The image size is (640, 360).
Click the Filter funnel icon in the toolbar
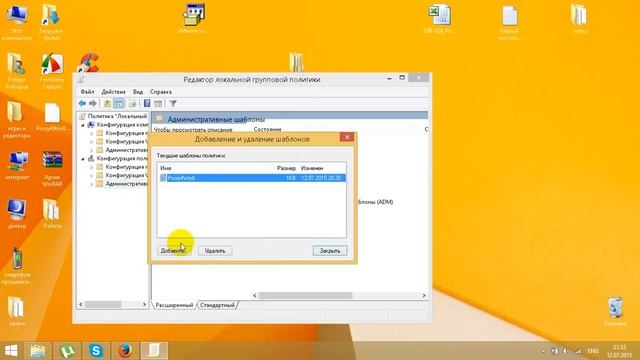coord(173,104)
